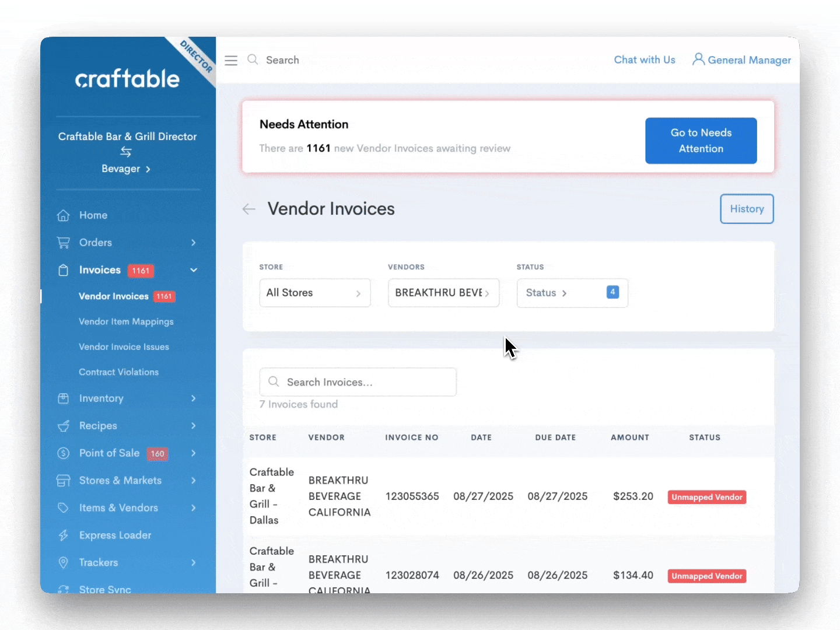Click the Express Loader lightning icon
This screenshot has height=630, width=840.
click(63, 535)
